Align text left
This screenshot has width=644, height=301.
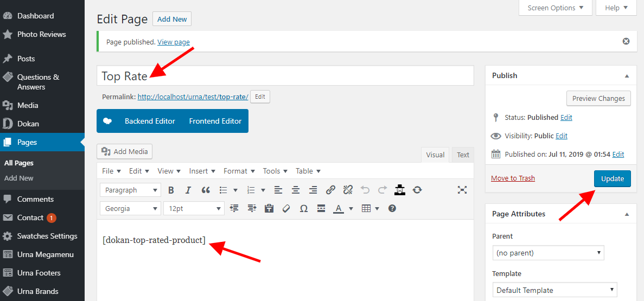pyautogui.click(x=278, y=190)
